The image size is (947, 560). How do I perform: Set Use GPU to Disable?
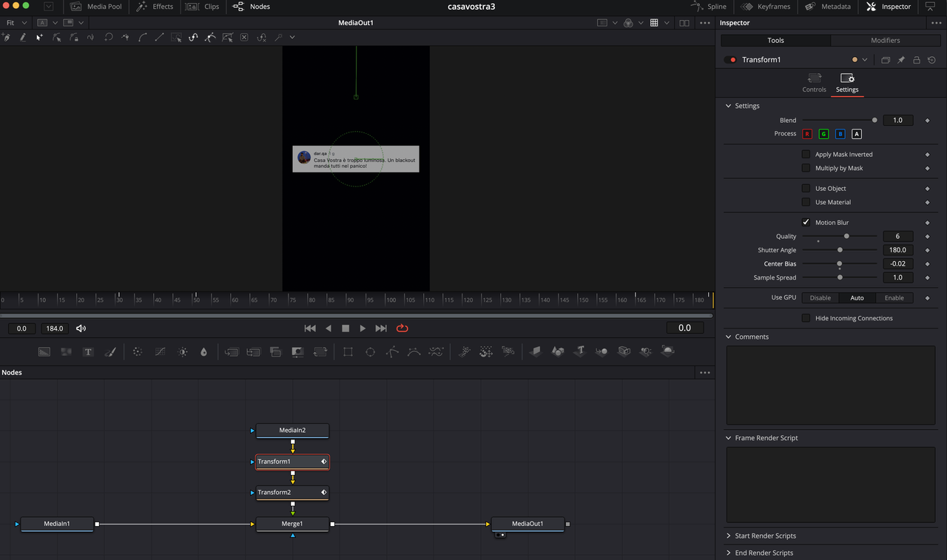820,298
